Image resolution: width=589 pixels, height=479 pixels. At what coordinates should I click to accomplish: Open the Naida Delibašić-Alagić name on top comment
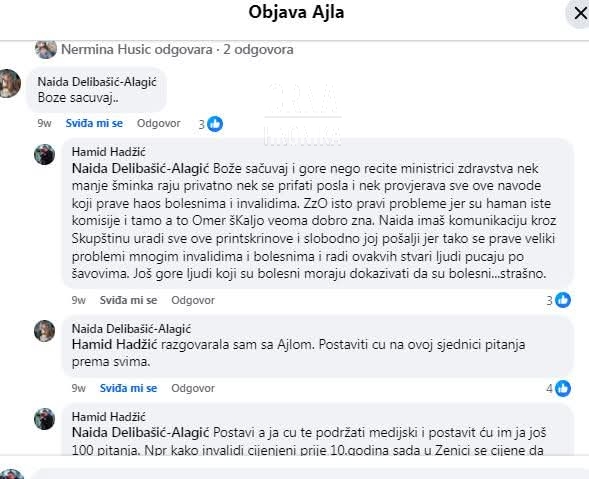point(97,82)
